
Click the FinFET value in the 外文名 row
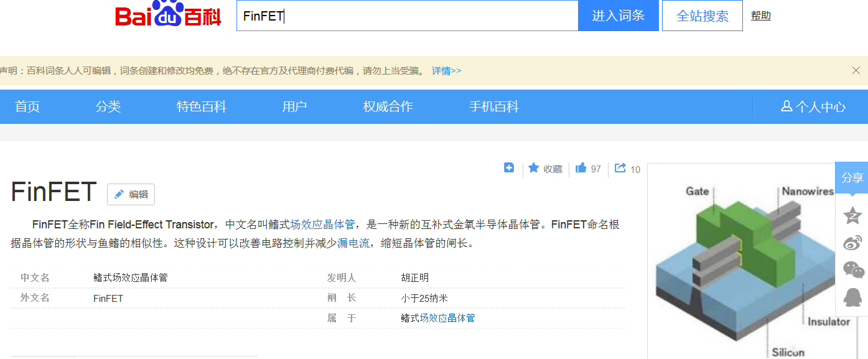pyautogui.click(x=108, y=298)
